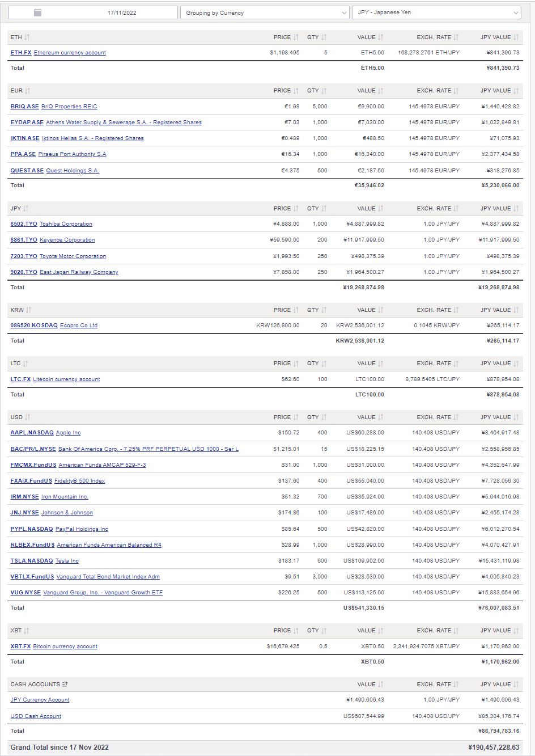Toggle sort order on the LTC header
The image size is (535, 756).
click(26, 364)
